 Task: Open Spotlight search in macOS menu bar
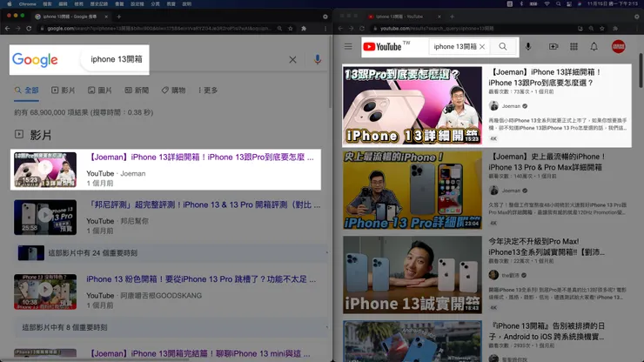tap(558, 3)
